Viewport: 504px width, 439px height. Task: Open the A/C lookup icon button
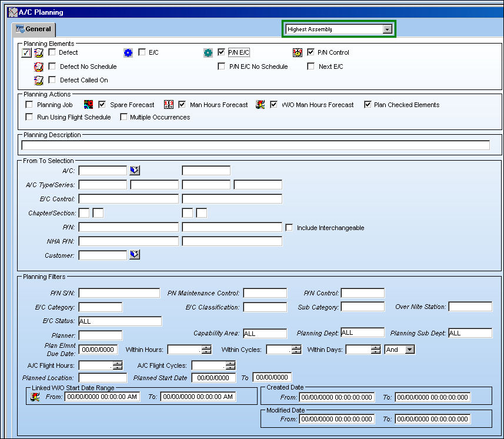tap(135, 170)
